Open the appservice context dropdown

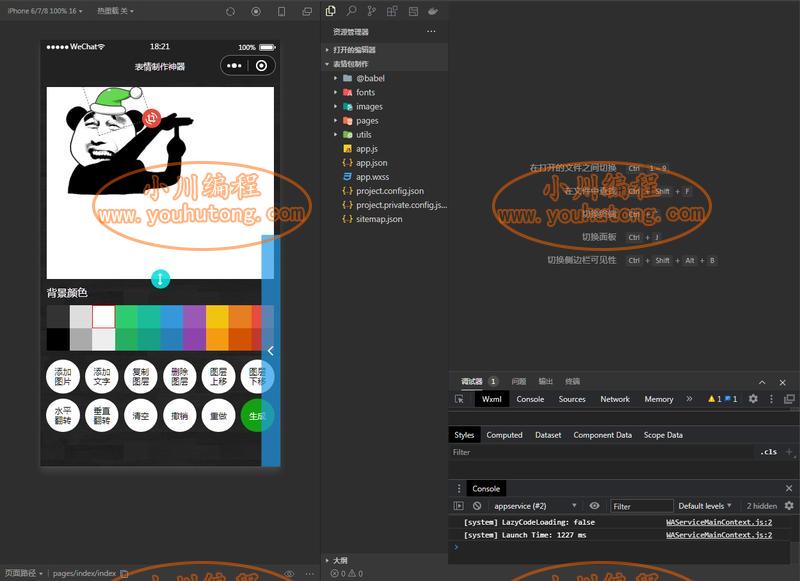pos(534,506)
